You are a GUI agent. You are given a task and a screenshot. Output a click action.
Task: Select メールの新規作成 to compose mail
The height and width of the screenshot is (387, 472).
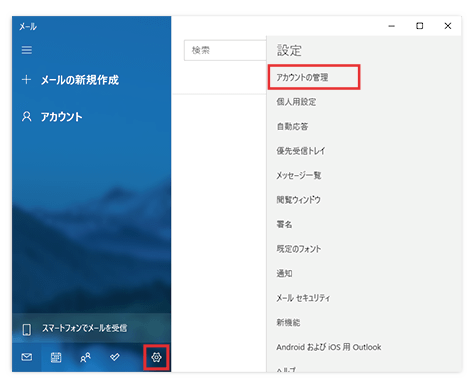(80, 80)
